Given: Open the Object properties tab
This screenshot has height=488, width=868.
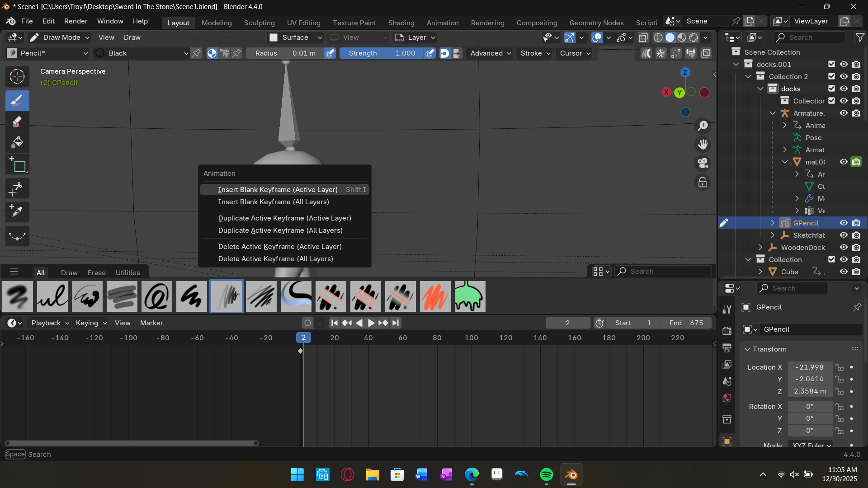Looking at the screenshot, I should pyautogui.click(x=727, y=441).
